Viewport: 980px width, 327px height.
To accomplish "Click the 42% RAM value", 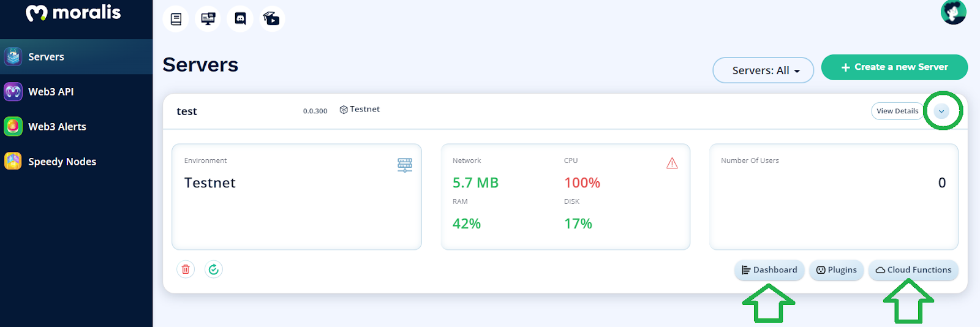I will click(467, 224).
